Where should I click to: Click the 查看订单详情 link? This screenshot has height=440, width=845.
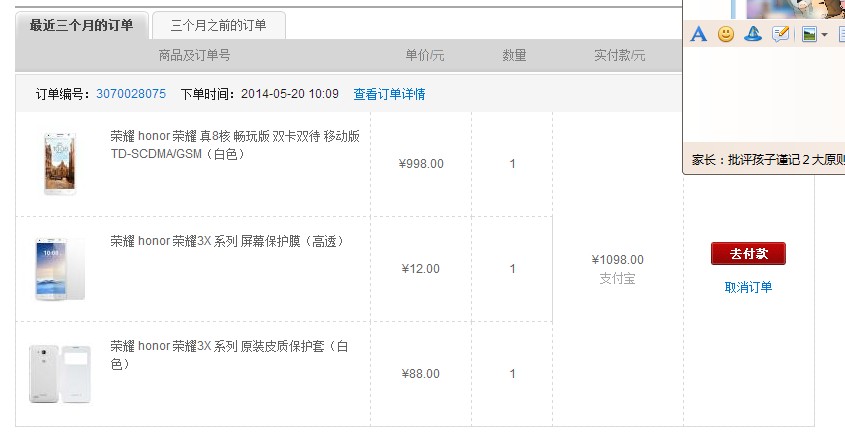pyautogui.click(x=389, y=94)
